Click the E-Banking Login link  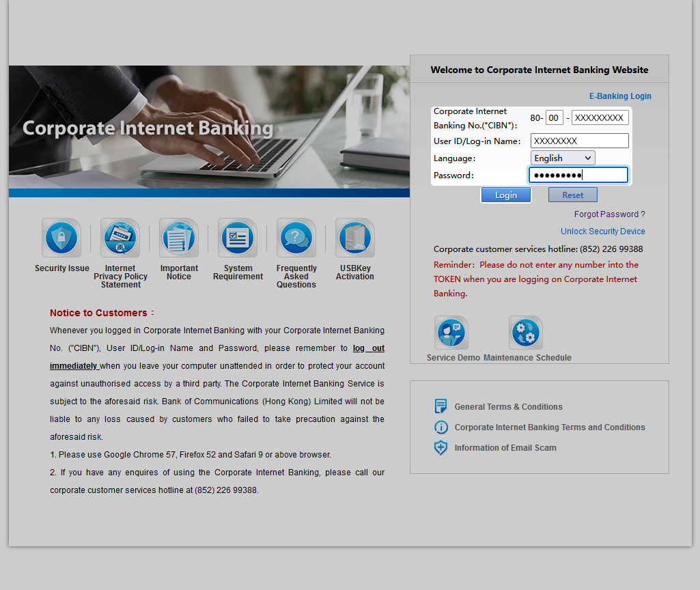coord(620,96)
